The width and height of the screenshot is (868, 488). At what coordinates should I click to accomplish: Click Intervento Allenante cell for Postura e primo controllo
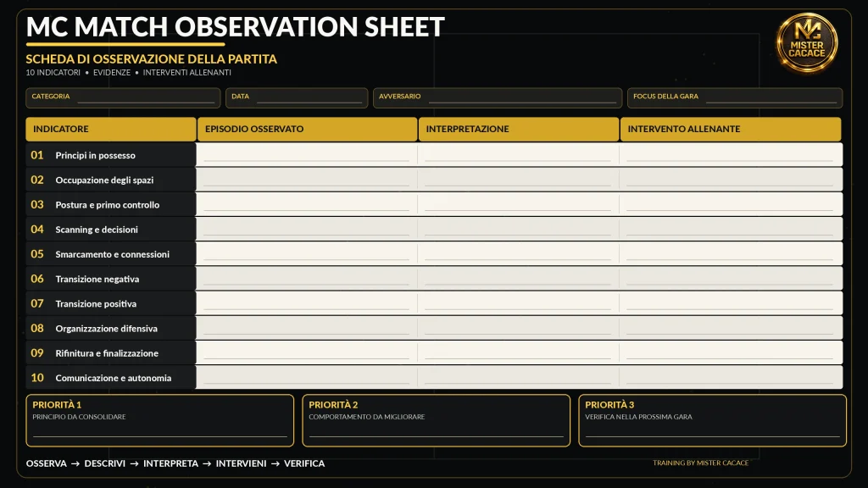731,204
